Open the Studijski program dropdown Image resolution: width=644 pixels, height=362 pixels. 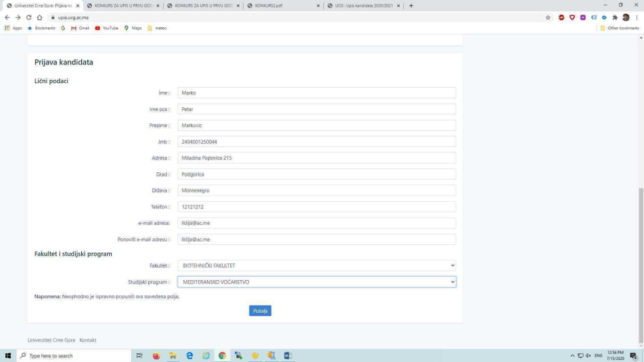[x=317, y=282]
